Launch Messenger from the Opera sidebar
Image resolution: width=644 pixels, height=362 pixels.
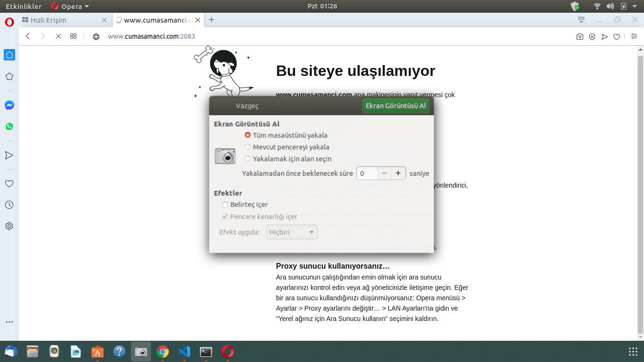(x=9, y=106)
